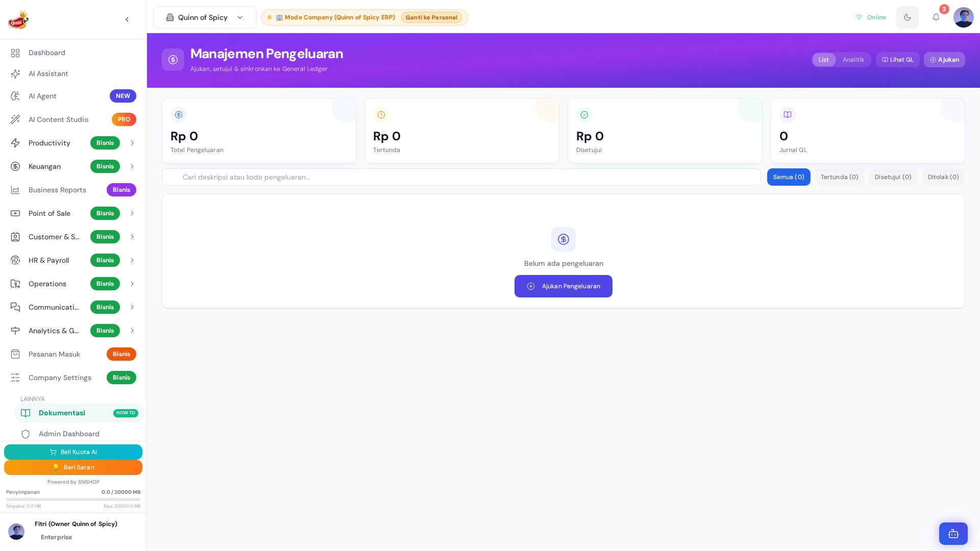980x551 pixels.
Task: Click the Ajukan Pengeluaran button
Action: point(563,286)
